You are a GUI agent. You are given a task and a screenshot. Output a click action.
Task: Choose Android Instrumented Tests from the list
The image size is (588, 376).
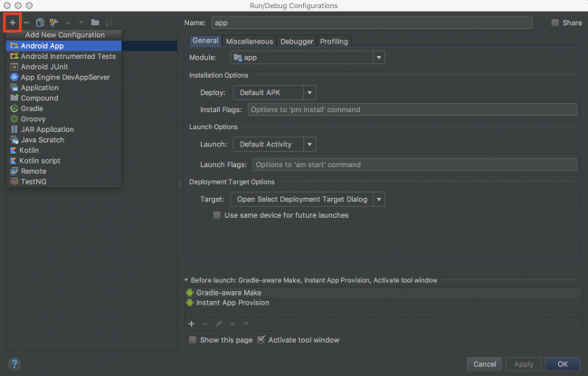[68, 56]
